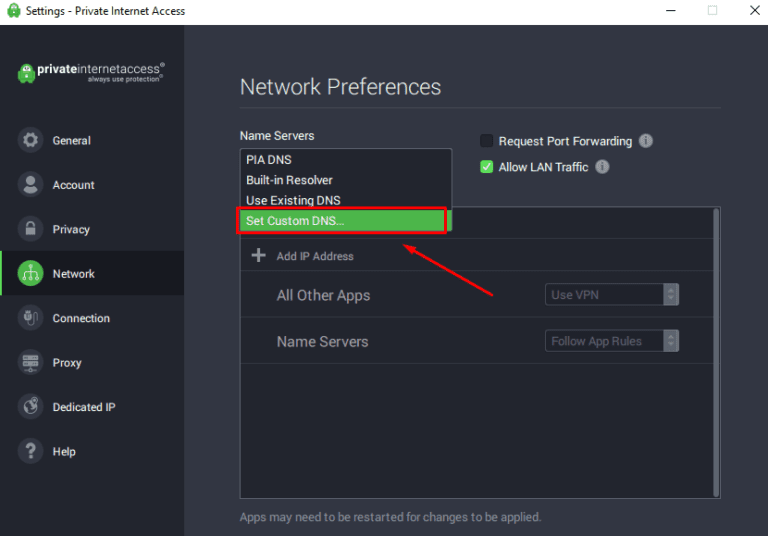
Task: Click Add IP Address button
Action: [304, 256]
